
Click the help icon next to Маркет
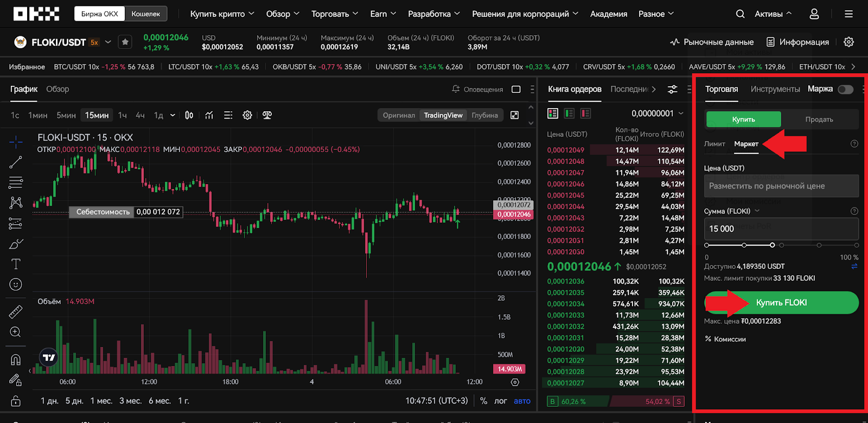[x=854, y=144]
